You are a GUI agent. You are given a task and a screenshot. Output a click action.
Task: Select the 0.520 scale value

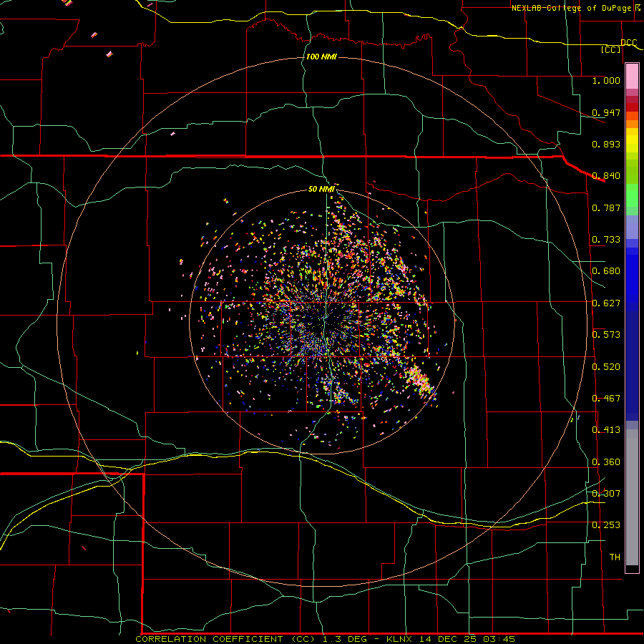coord(606,367)
